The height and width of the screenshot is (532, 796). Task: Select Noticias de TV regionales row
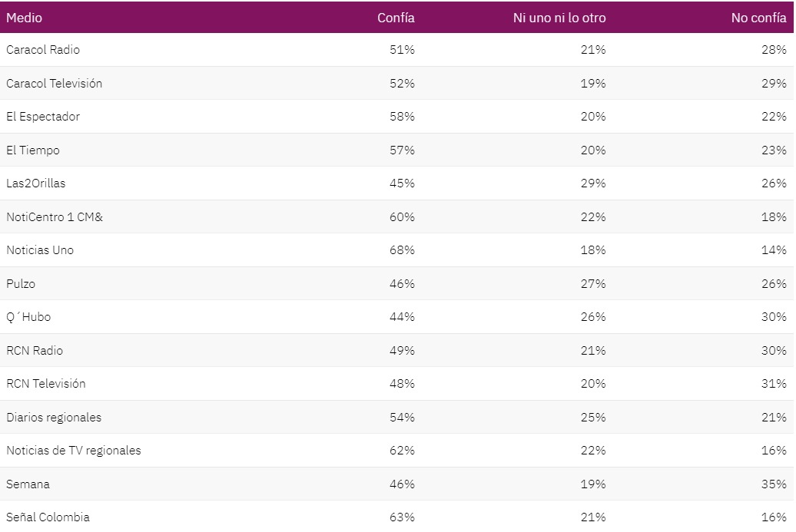396,451
